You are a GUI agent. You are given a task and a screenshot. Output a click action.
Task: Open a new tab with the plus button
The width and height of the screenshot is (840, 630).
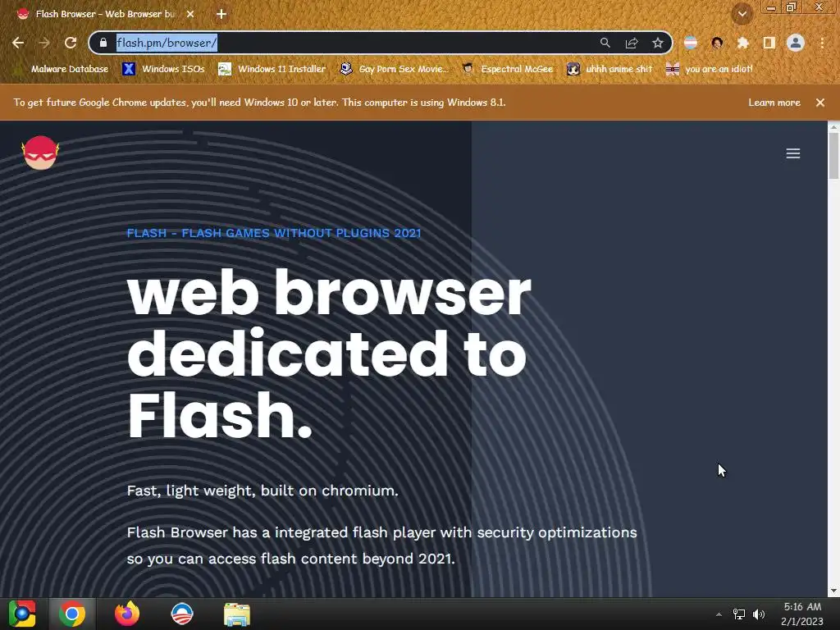(x=221, y=14)
